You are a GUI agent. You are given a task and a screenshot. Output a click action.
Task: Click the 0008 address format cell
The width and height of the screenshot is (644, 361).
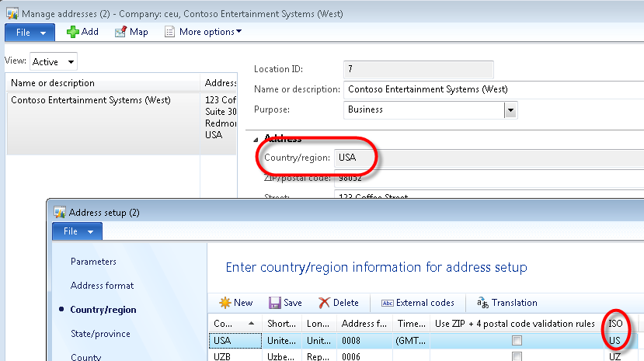tap(364, 341)
